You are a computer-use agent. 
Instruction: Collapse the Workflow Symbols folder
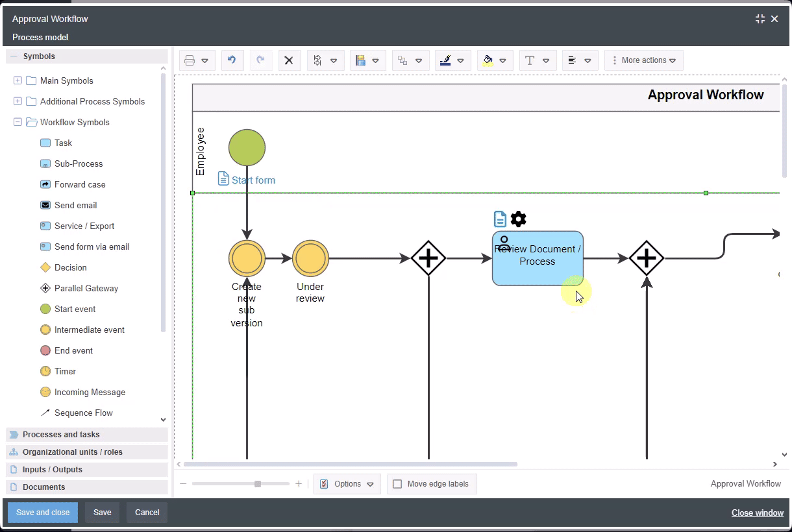(18, 122)
